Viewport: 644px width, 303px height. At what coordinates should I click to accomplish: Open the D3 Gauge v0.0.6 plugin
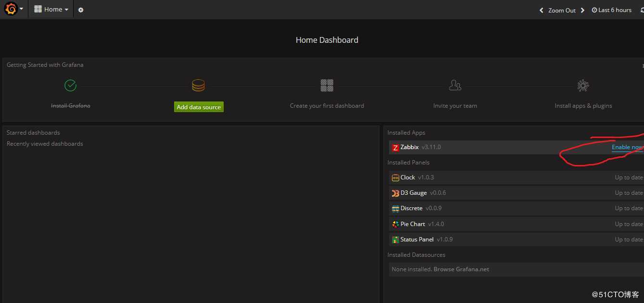pyautogui.click(x=516, y=193)
